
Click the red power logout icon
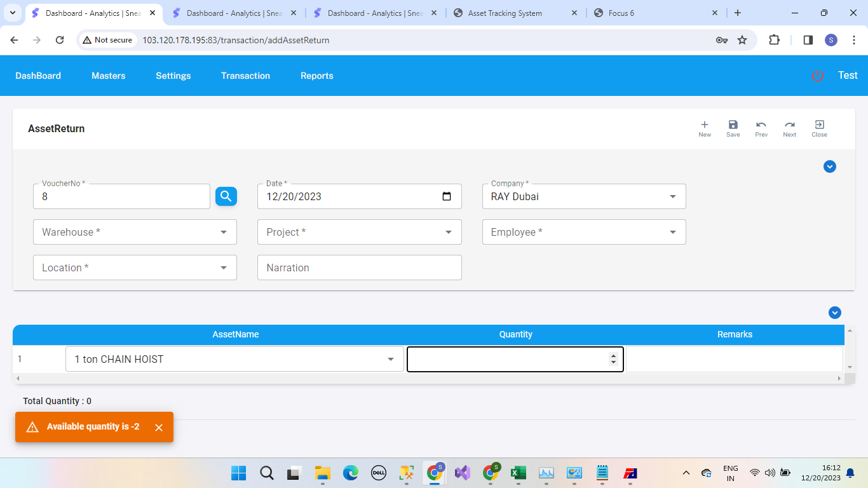(817, 76)
